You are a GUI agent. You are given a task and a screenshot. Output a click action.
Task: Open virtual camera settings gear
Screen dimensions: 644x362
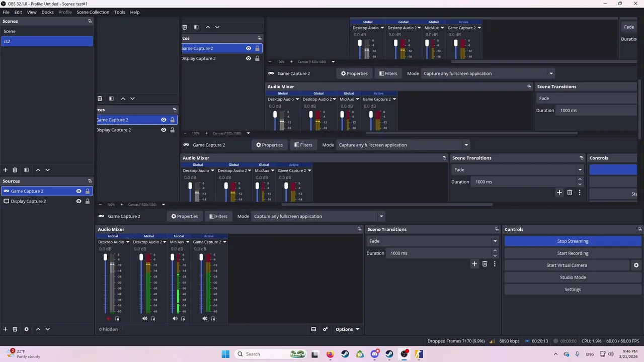[636, 265]
